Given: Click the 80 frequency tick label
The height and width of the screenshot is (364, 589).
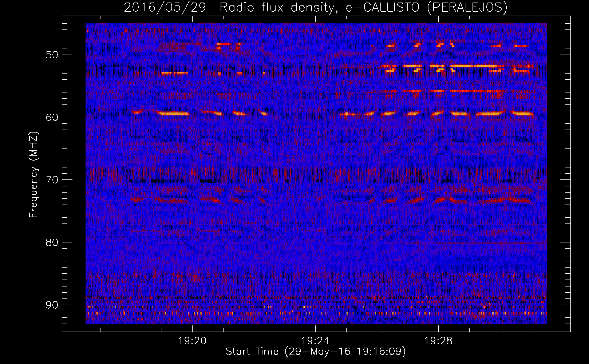Looking at the screenshot, I should click(x=52, y=242).
